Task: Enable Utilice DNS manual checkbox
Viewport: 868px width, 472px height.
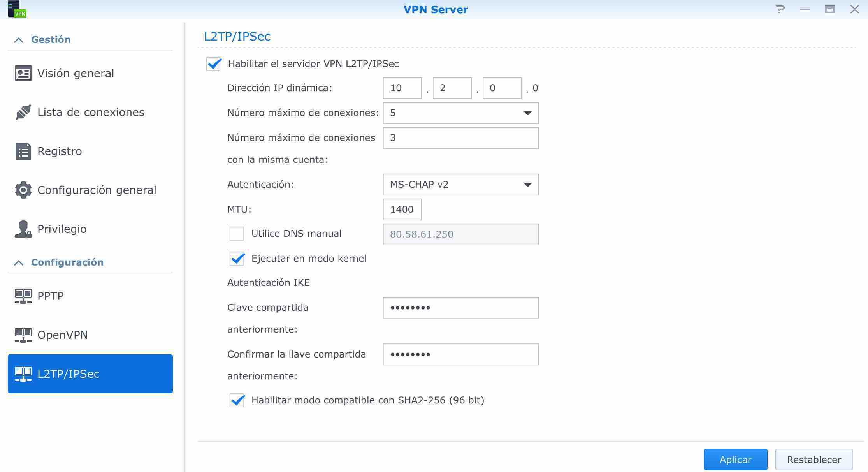Action: [x=237, y=234]
